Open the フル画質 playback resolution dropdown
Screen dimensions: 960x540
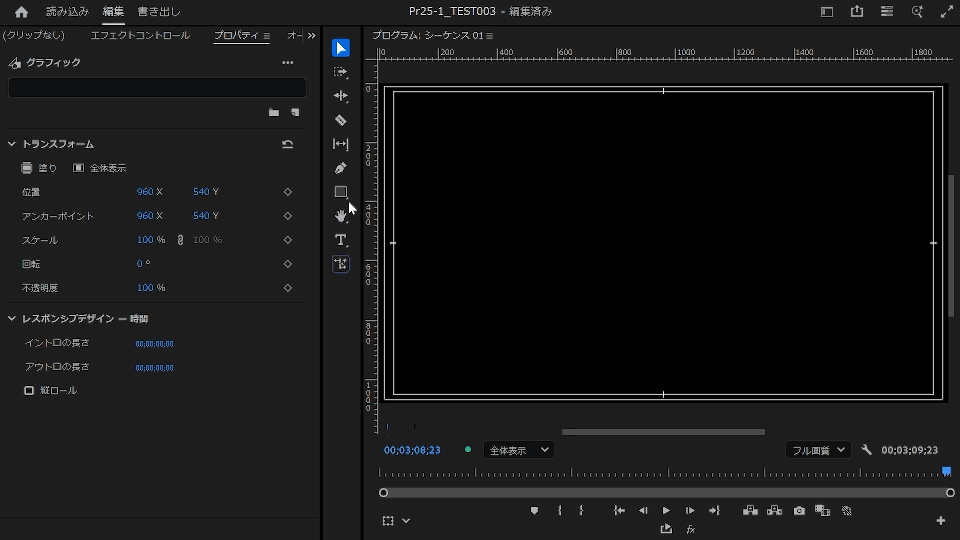[817, 450]
